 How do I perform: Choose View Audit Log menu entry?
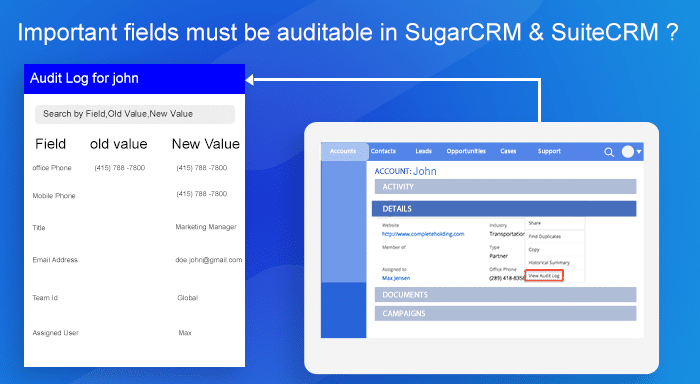[544, 275]
